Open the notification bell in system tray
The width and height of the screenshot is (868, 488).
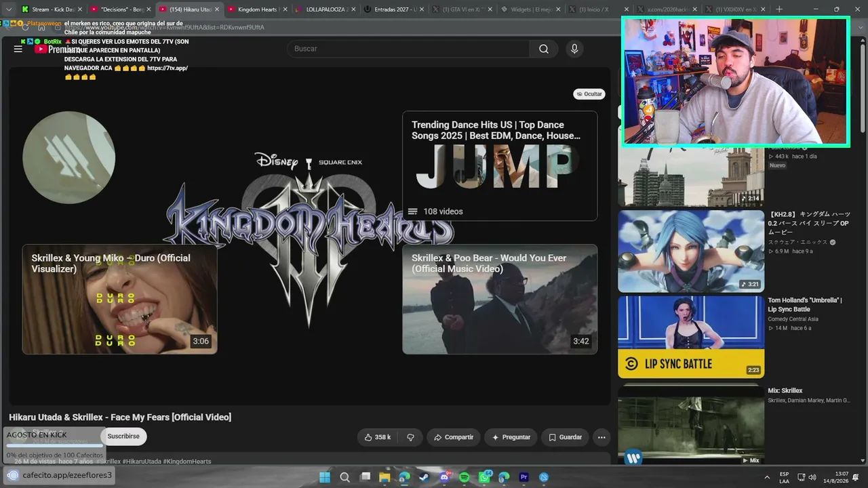[856, 477]
